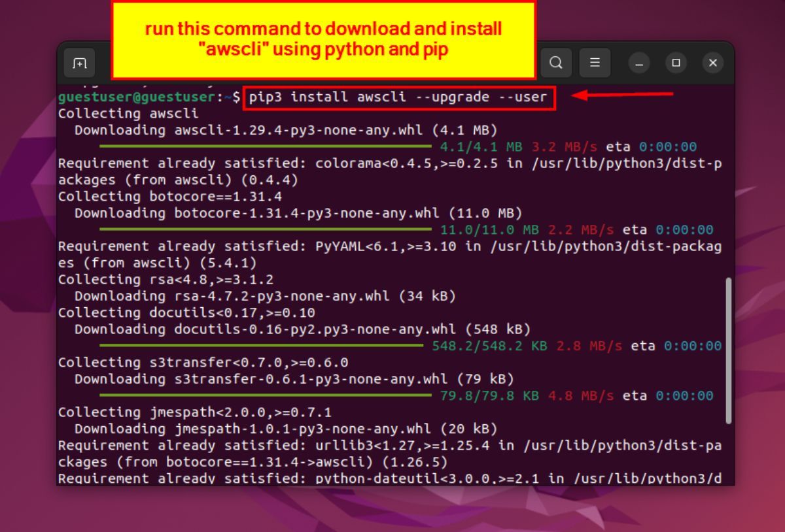
Task: Click 'Requirement already satisfied: python-dateutil' line
Action: [x=390, y=478]
